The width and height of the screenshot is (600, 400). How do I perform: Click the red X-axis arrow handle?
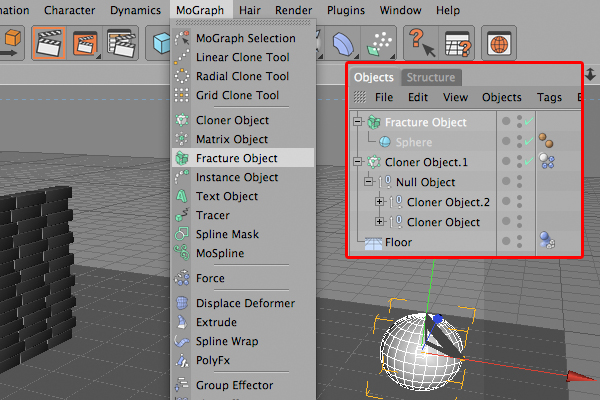pos(580,377)
